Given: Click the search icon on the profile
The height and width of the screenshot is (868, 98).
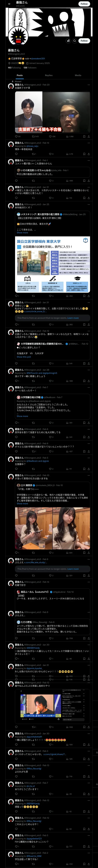Looking at the screenshot, I should click(x=74, y=41).
